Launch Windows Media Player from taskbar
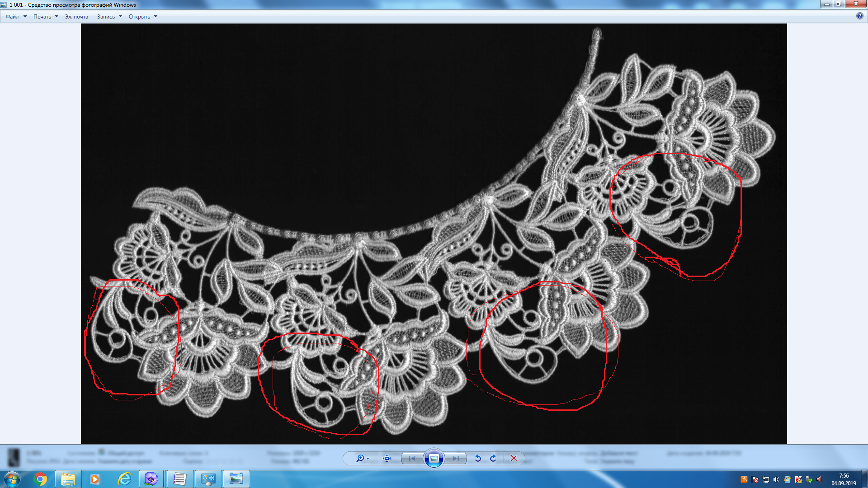Viewport: 868px width, 488px height. [95, 479]
